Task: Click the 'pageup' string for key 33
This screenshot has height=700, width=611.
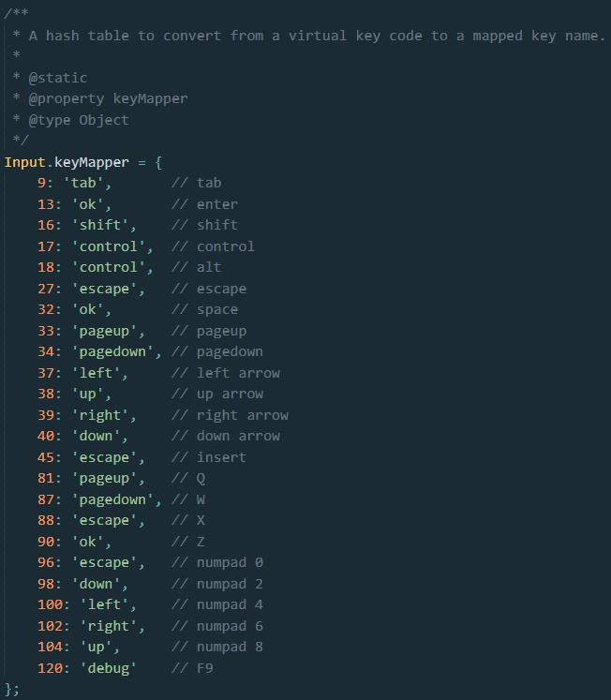Action: click(104, 331)
